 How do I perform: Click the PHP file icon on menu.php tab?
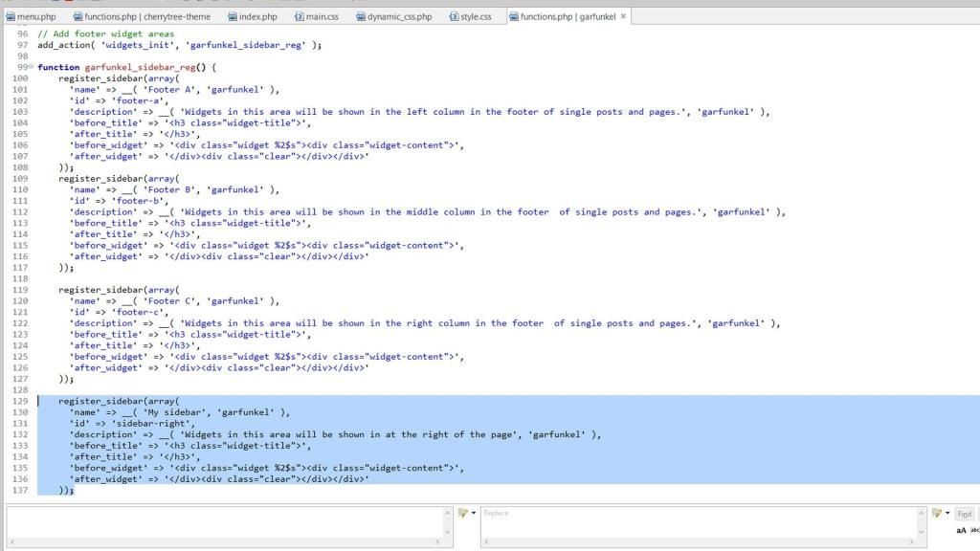11,16
